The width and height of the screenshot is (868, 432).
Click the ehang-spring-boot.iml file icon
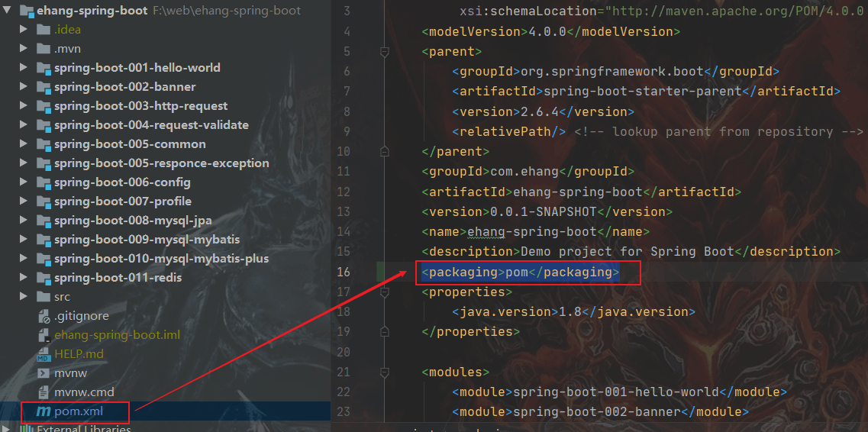tap(44, 335)
